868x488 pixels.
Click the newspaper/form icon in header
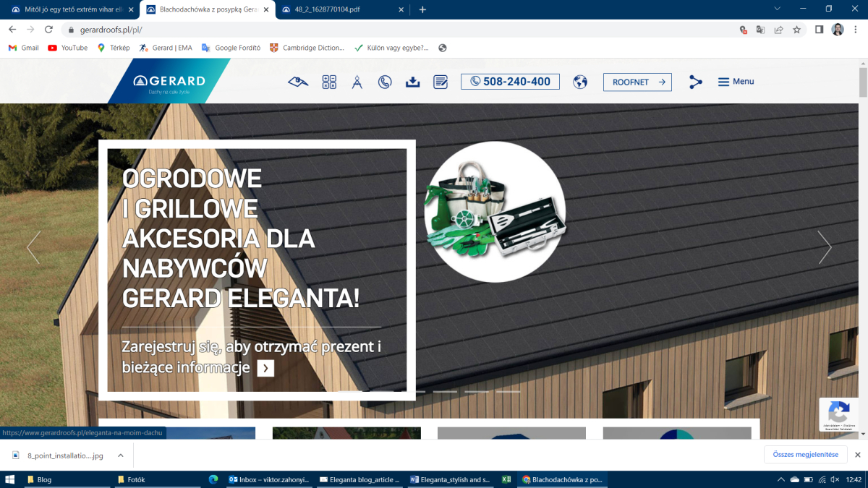pyautogui.click(x=441, y=82)
